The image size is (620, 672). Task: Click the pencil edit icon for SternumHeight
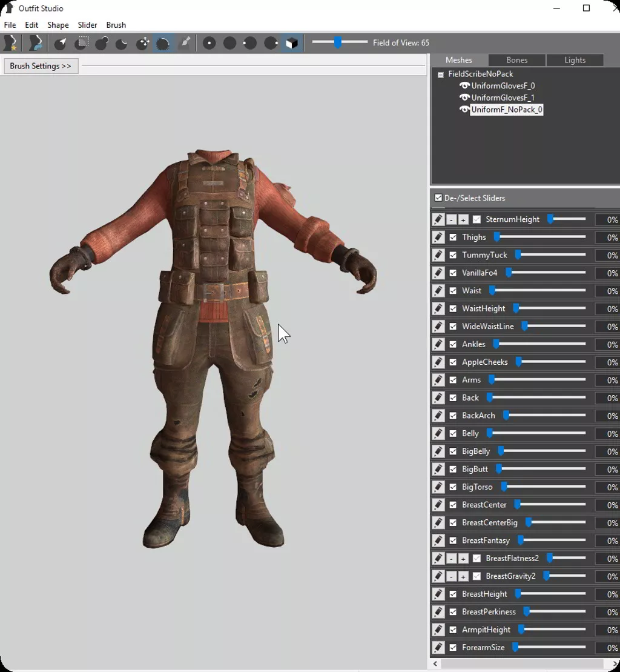pyautogui.click(x=438, y=219)
